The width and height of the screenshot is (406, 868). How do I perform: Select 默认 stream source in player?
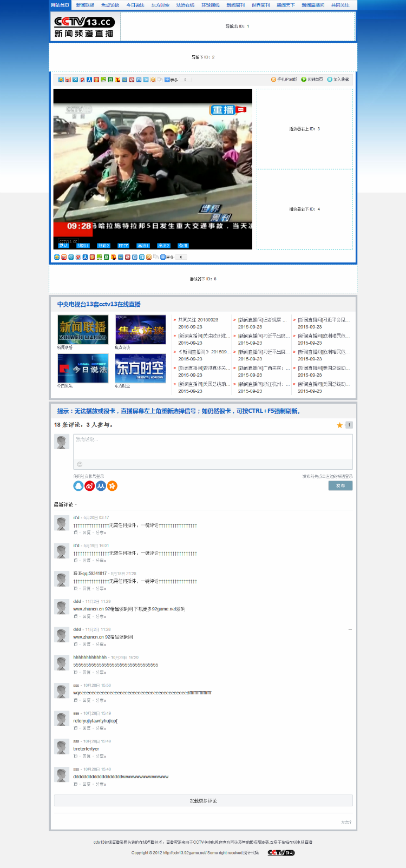tap(64, 246)
